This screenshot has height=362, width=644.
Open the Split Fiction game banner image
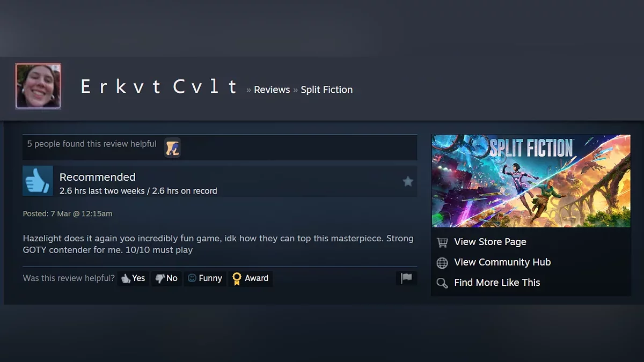[x=531, y=181]
